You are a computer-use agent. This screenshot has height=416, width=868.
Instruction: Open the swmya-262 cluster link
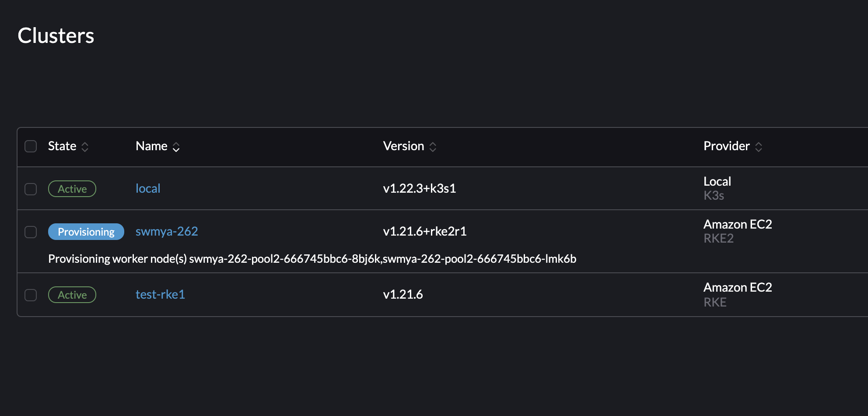[167, 231]
